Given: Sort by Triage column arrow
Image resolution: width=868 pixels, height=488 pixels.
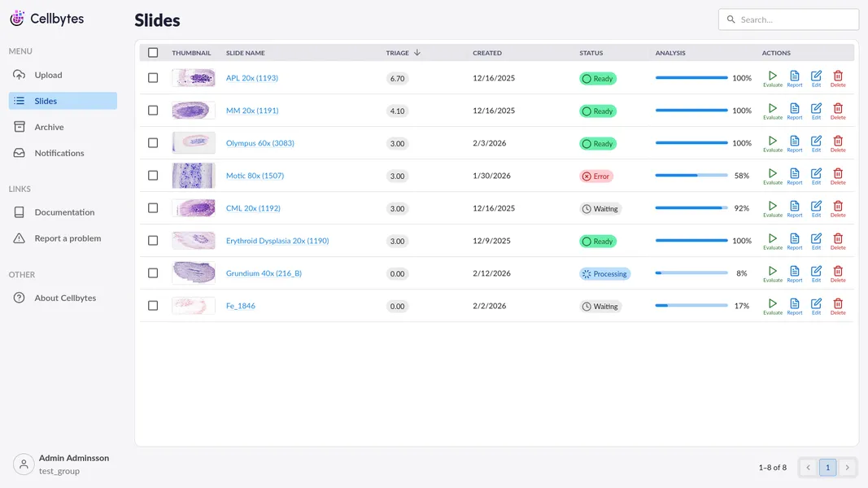Looking at the screenshot, I should 417,53.
